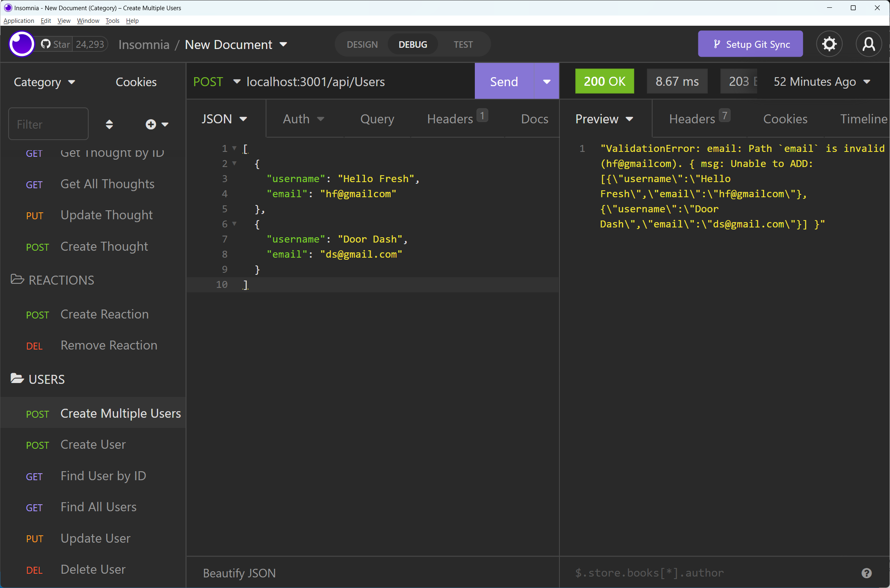Image resolution: width=890 pixels, height=588 pixels.
Task: Switch to DESIGN view
Action: (362, 45)
